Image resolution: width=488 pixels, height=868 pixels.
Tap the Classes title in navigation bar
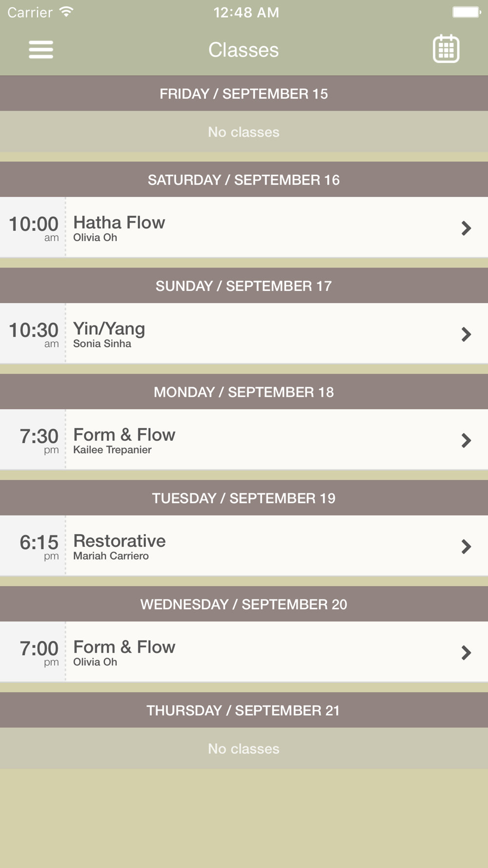pos(244,50)
